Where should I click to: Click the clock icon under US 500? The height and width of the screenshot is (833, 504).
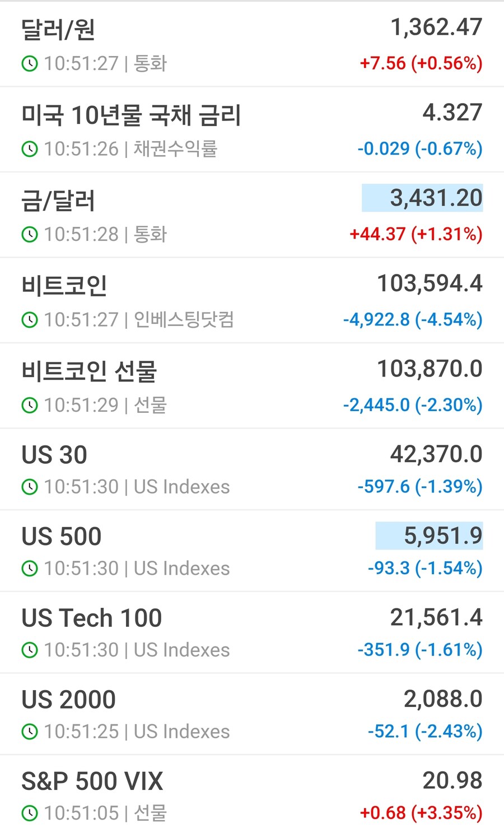[29, 569]
